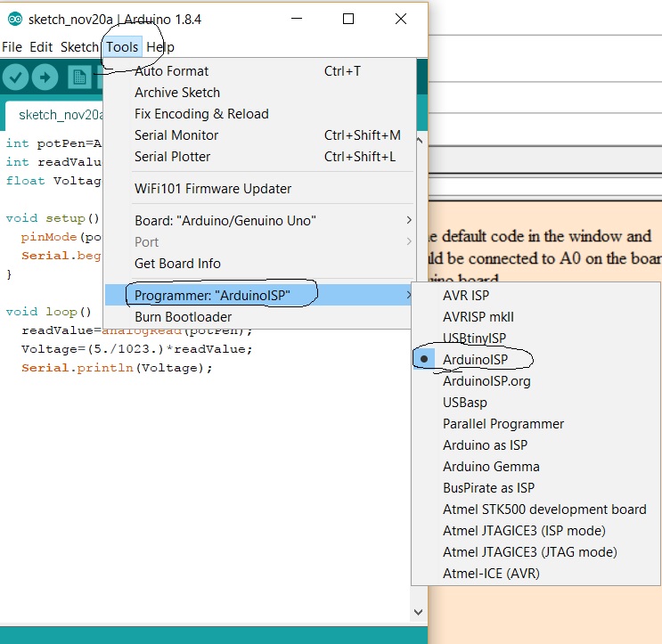Close the Arduino window

(x=401, y=19)
